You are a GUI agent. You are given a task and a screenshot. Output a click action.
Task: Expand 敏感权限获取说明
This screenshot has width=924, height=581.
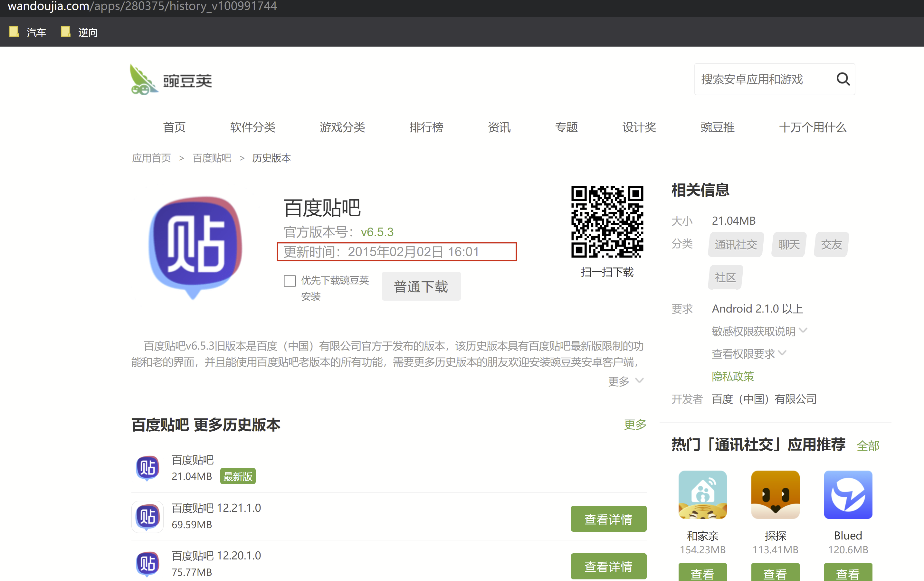(759, 331)
